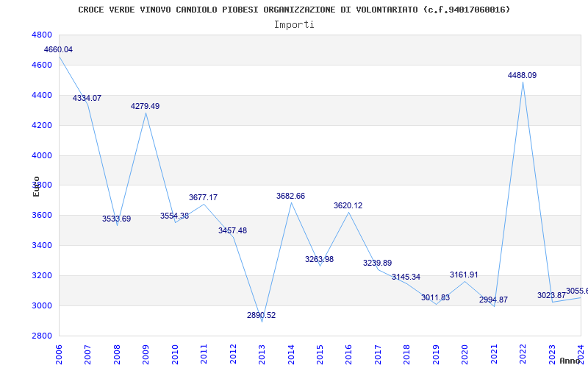Select the 3533.69 value label
This screenshot has width=588, height=368.
(x=117, y=219)
